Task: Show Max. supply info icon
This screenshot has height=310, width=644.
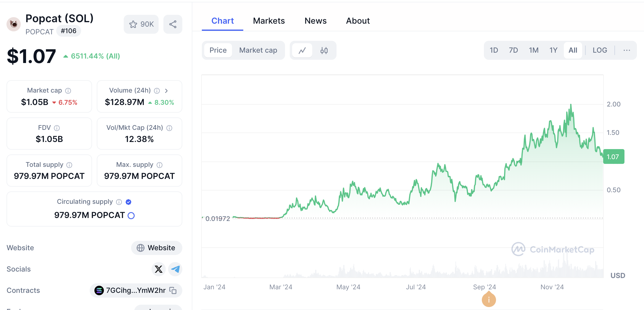Action: point(160,165)
